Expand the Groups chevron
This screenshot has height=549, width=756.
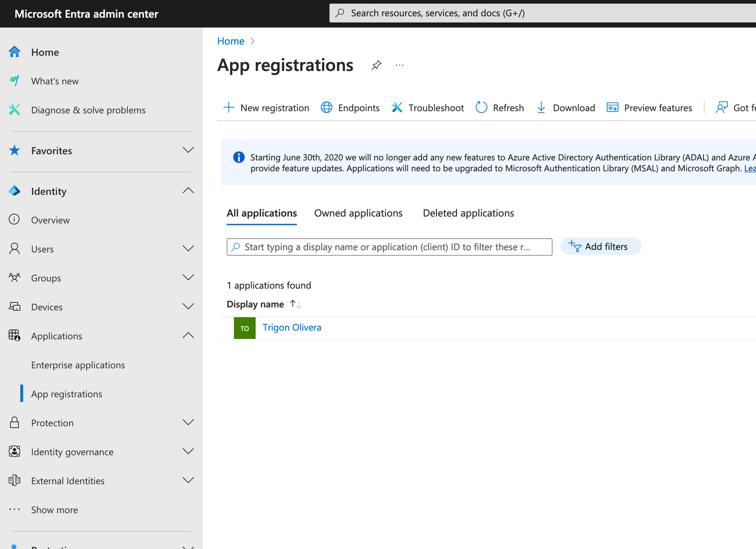point(188,277)
